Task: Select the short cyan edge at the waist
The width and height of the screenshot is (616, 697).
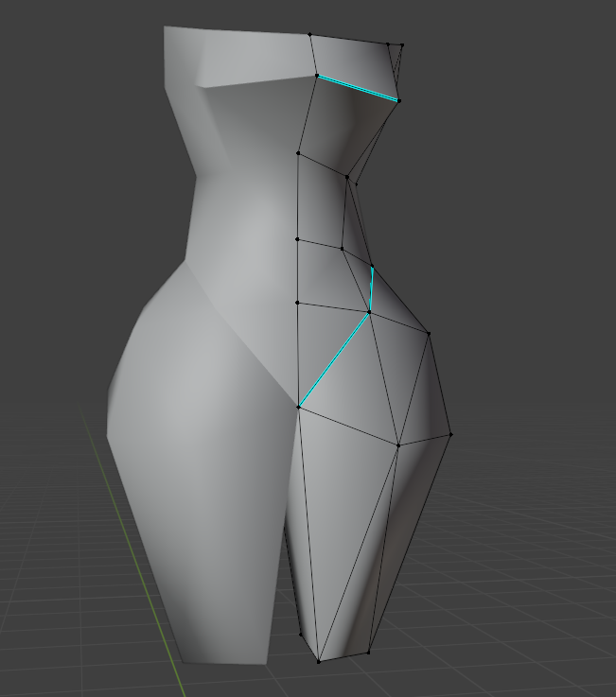Action: (x=371, y=289)
